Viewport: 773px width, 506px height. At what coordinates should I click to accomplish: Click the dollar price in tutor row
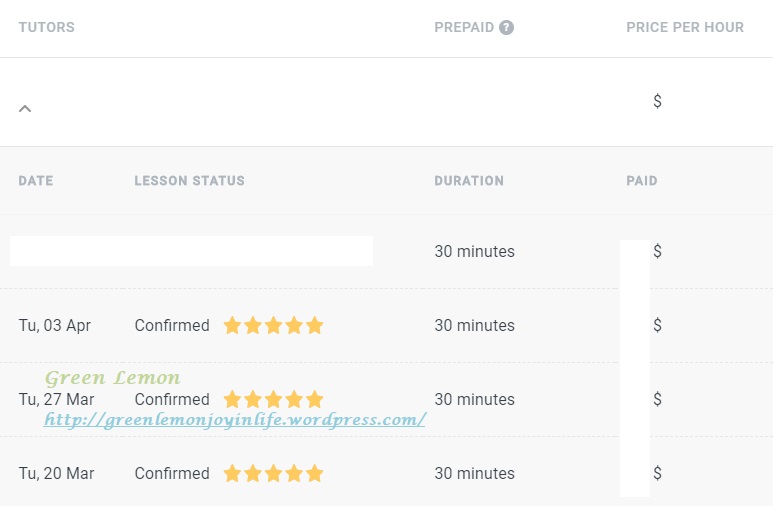pyautogui.click(x=657, y=101)
